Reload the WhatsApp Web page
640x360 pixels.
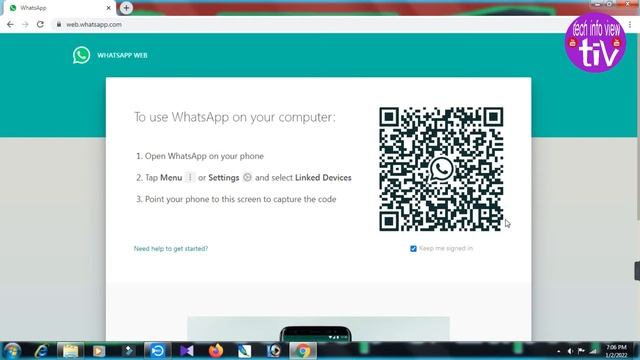click(x=40, y=24)
